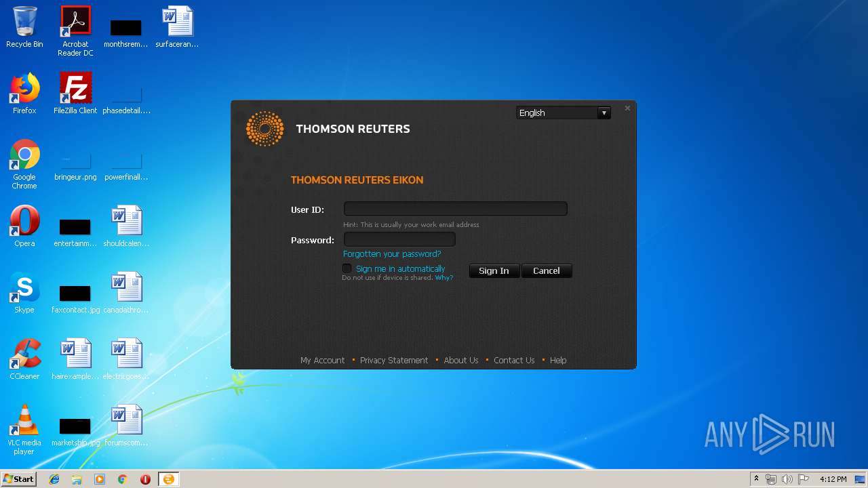
Task: Open the Recycle Bin desktop icon
Action: click(x=24, y=27)
